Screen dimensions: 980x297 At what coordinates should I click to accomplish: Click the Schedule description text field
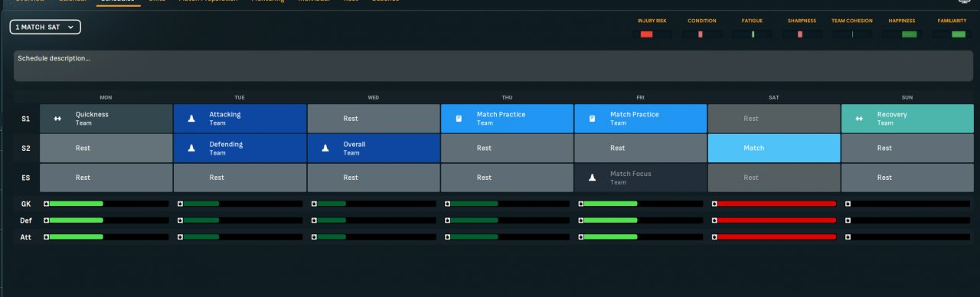click(493, 66)
